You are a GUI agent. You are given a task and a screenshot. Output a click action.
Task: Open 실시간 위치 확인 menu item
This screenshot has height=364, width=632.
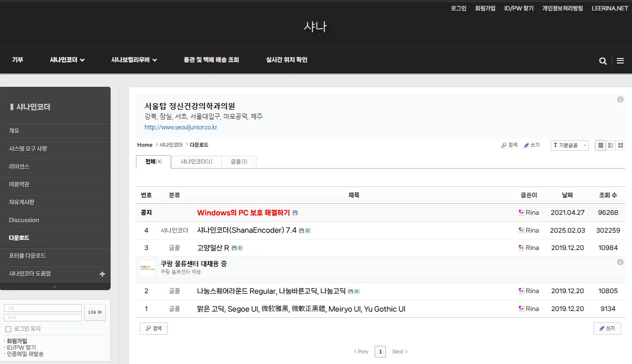coord(287,60)
